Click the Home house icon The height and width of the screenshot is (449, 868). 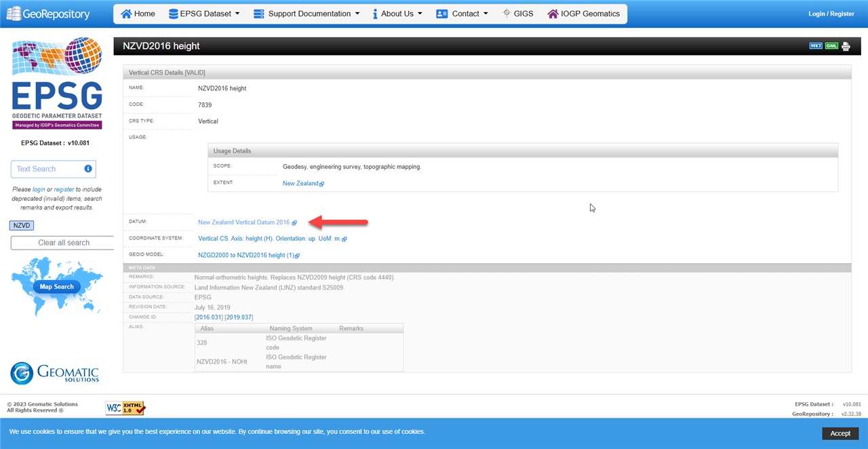126,14
